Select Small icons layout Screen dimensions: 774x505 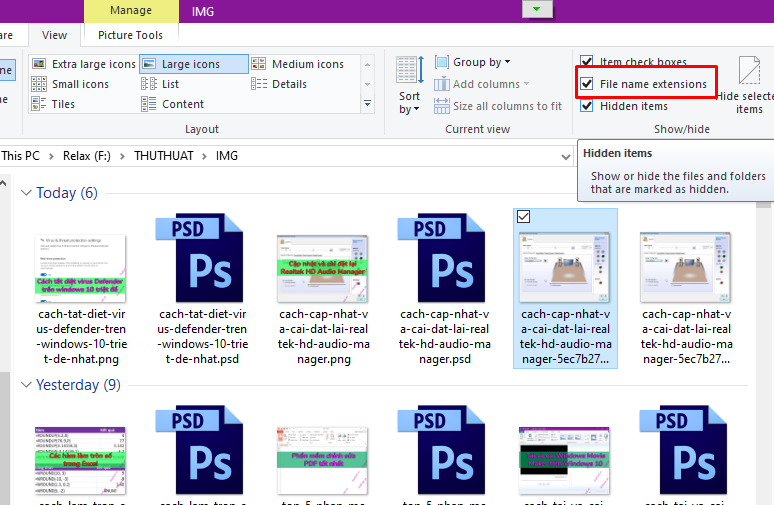[70, 84]
